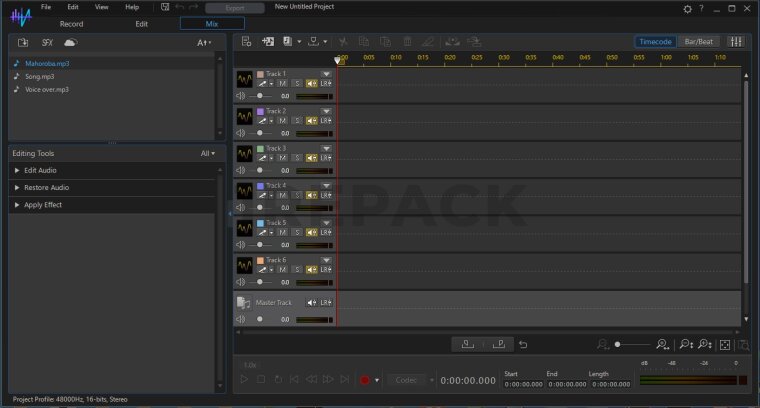Select Timecode display button
This screenshot has height=408, width=760.
click(x=655, y=42)
